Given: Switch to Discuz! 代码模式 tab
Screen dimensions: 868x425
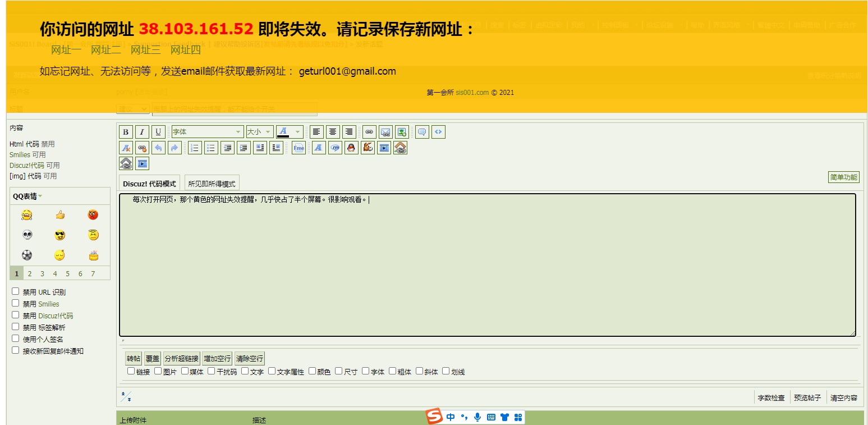Looking at the screenshot, I should [149, 184].
